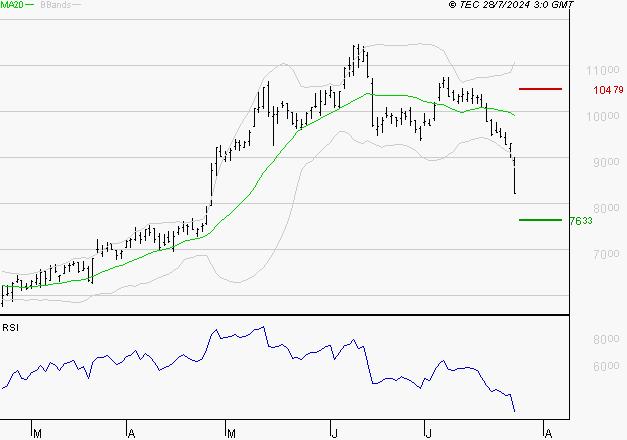Click the TEC 28/7/2024 copyright text
Screen dimensions: 627x440
[x=511, y=4]
